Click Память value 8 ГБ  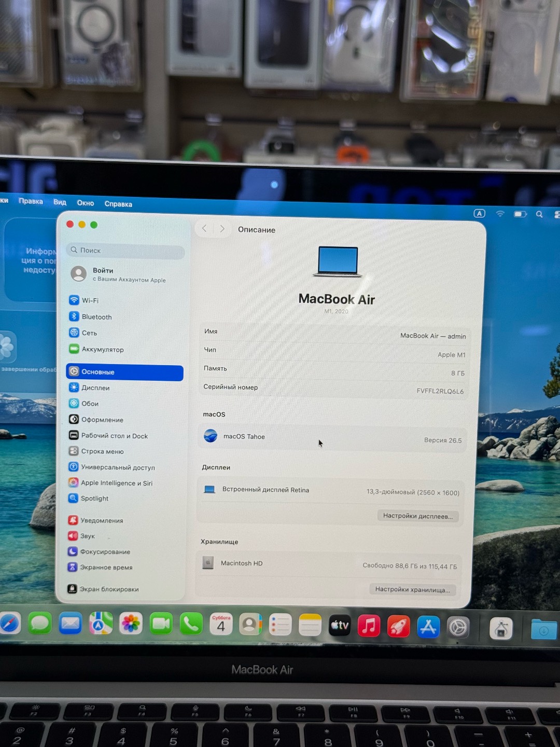[x=458, y=373]
